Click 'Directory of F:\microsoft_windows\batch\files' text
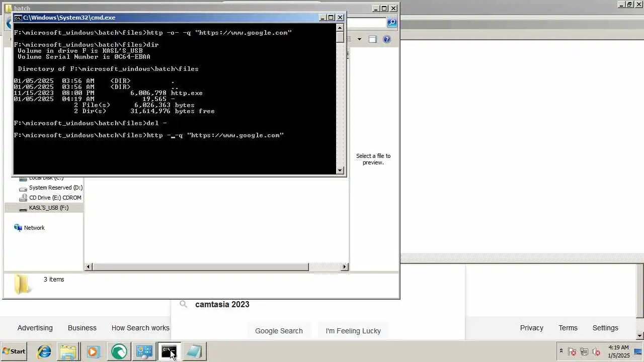 point(108,69)
